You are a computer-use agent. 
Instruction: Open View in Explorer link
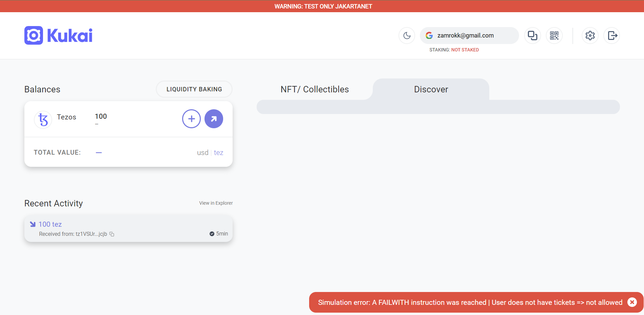(x=216, y=203)
